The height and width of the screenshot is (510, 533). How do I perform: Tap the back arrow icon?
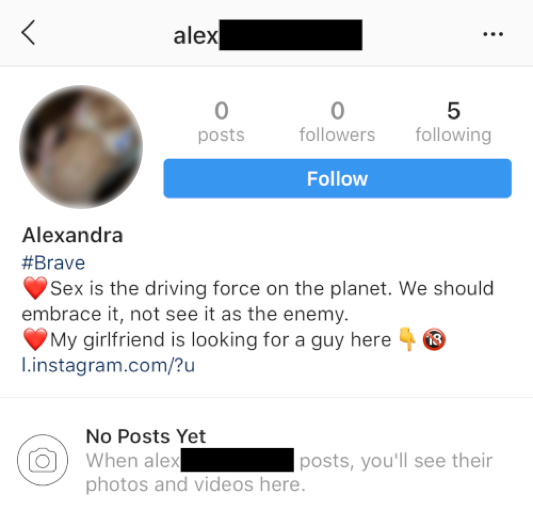click(28, 33)
